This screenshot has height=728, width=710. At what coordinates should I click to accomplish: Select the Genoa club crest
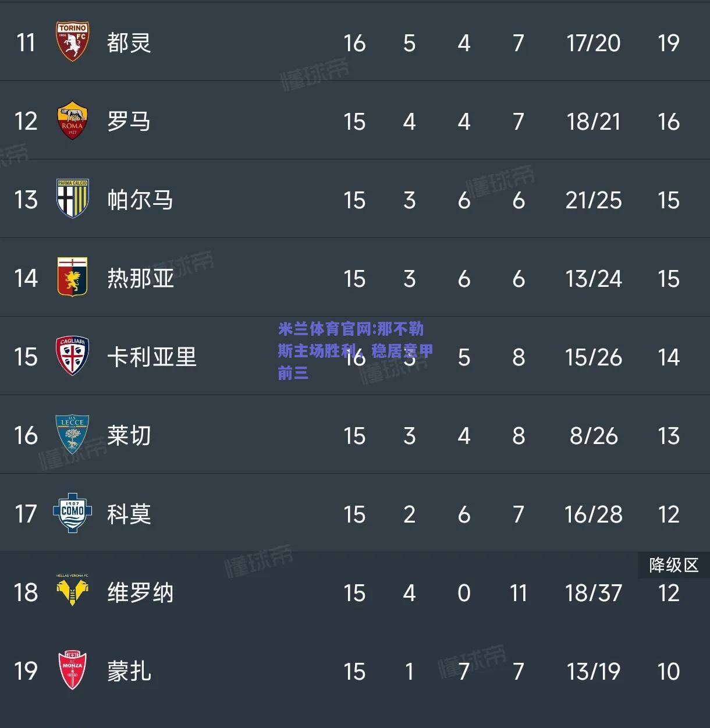(x=72, y=278)
